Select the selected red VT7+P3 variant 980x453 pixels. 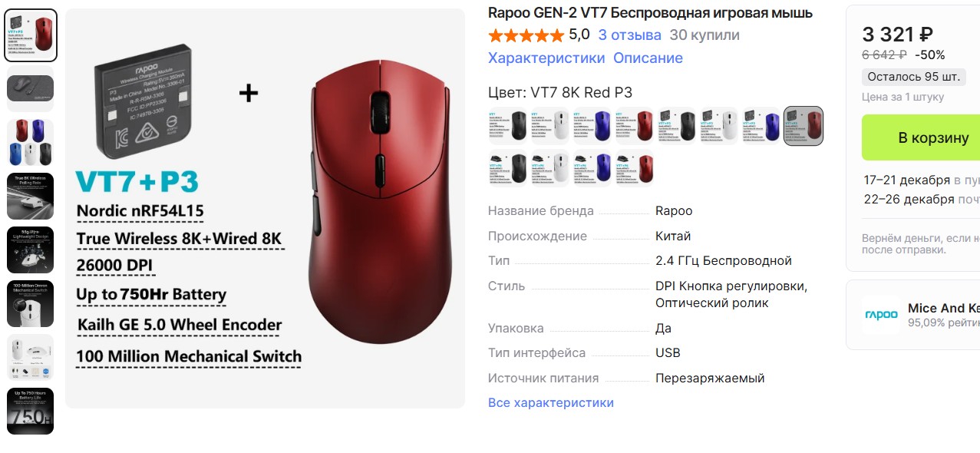coord(803,126)
